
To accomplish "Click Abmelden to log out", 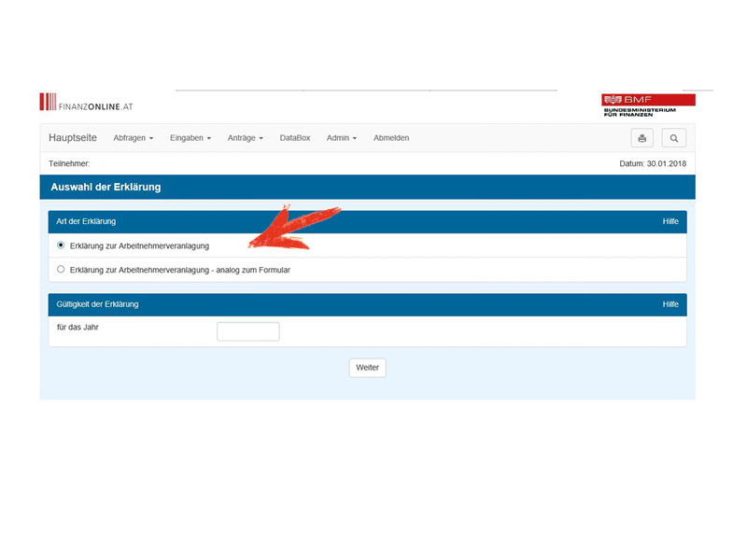I will (391, 138).
